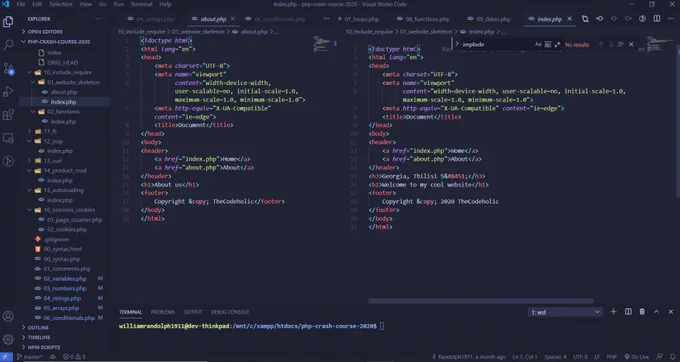Collapse the 10_include_require folder
Viewport: 680px width, 362px height.
[x=29, y=72]
